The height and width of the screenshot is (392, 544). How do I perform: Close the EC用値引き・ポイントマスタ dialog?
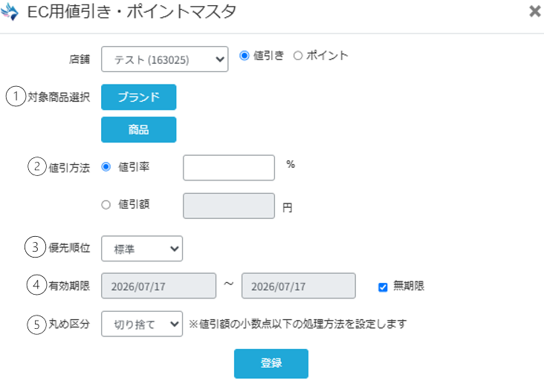click(x=534, y=11)
